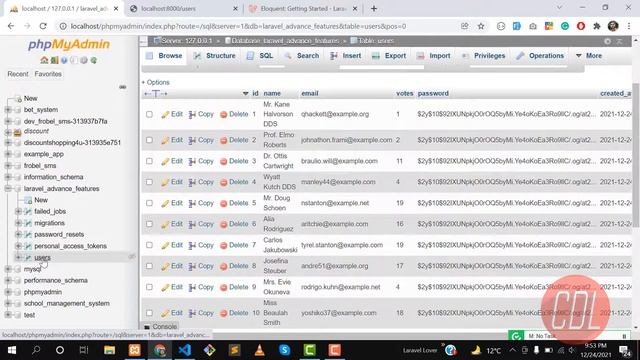Click Copy icon for row 7
Image resolution: width=640 pixels, height=360 pixels.
click(x=192, y=246)
